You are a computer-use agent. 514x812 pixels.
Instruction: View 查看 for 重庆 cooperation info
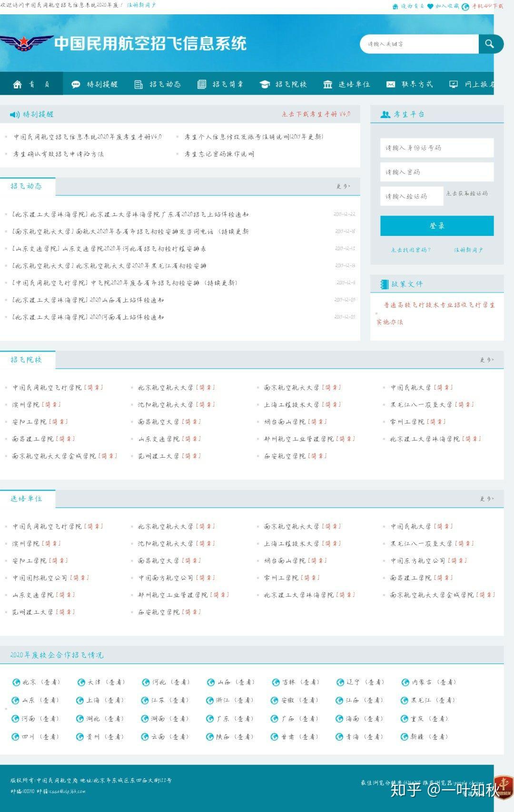pos(437,719)
